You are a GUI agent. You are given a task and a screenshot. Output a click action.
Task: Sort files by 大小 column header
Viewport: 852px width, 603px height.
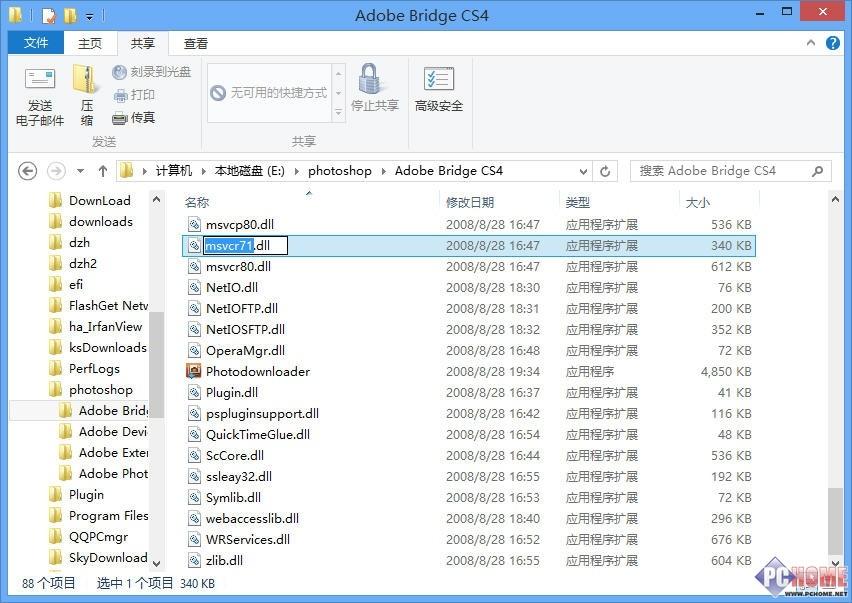coord(718,202)
